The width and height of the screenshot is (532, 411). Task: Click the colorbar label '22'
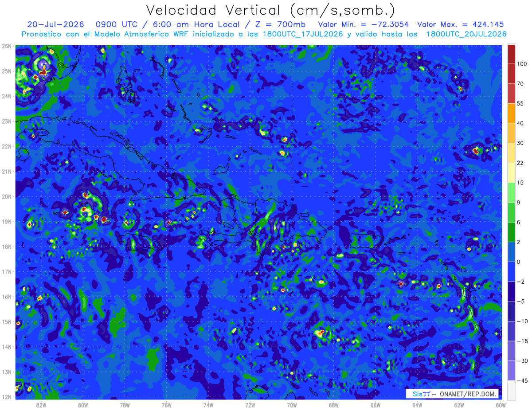pyautogui.click(x=520, y=163)
